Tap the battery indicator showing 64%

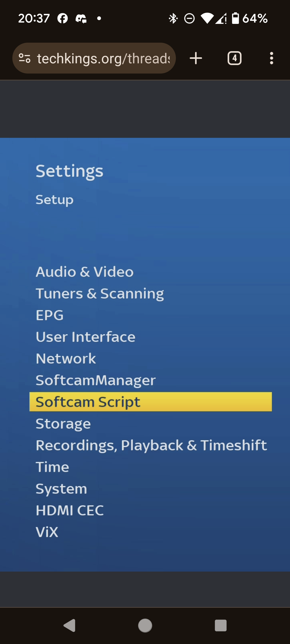(249, 19)
